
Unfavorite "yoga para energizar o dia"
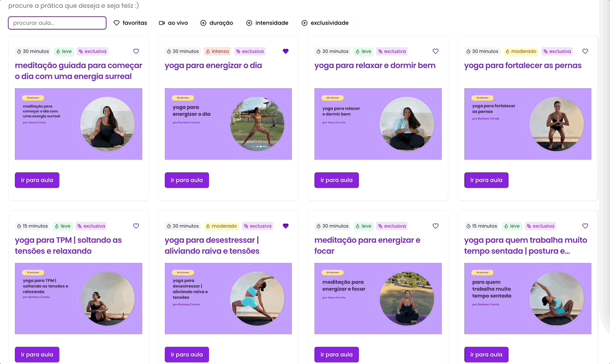[286, 51]
